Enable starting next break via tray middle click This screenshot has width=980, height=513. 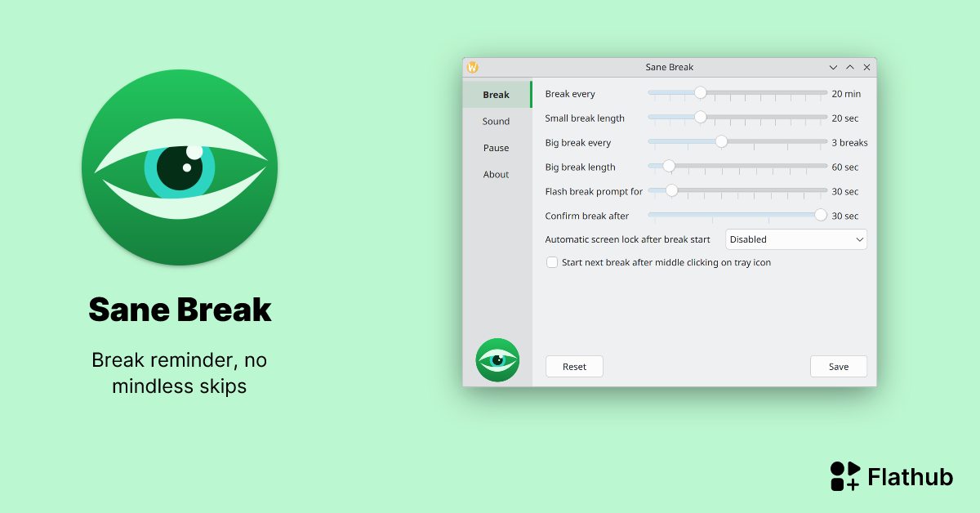tap(552, 262)
